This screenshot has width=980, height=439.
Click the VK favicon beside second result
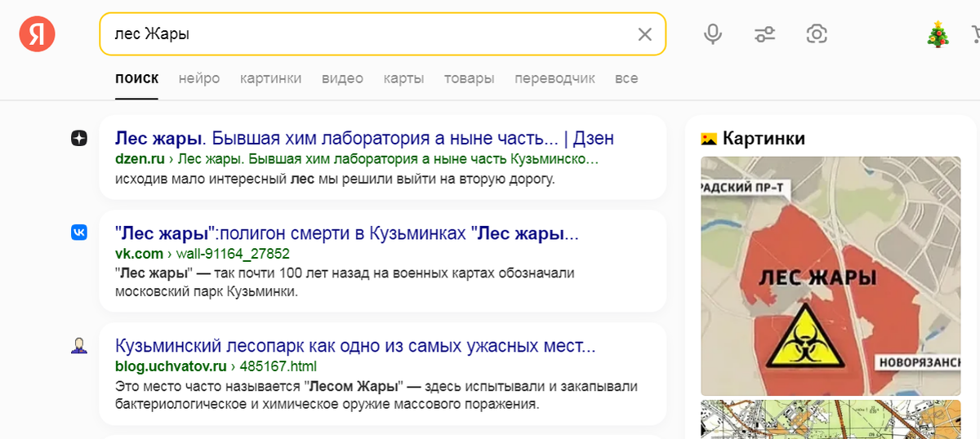point(78,233)
